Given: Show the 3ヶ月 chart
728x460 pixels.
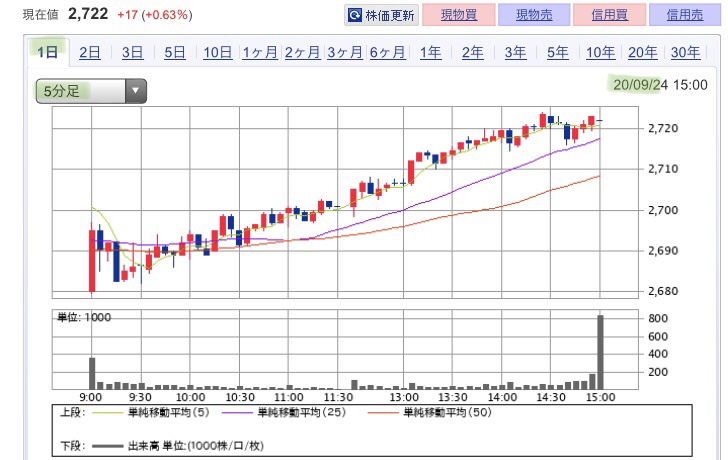Looking at the screenshot, I should click(x=345, y=52).
